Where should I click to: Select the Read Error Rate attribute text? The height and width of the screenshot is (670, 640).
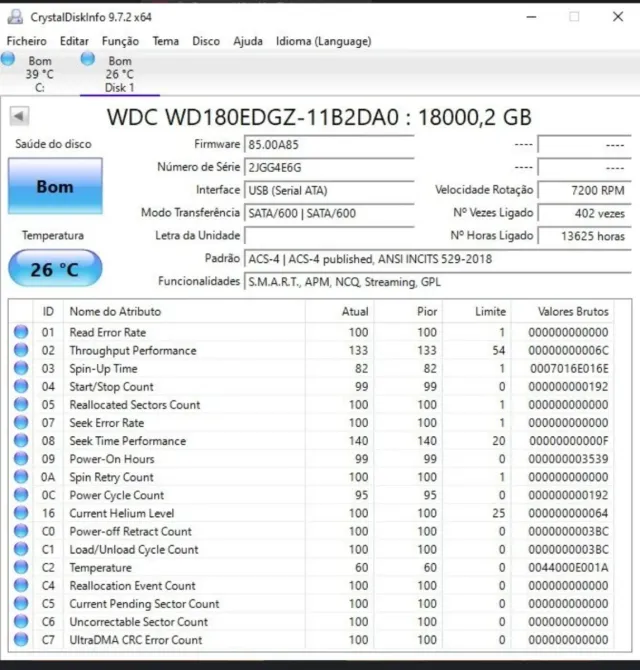tap(108, 332)
